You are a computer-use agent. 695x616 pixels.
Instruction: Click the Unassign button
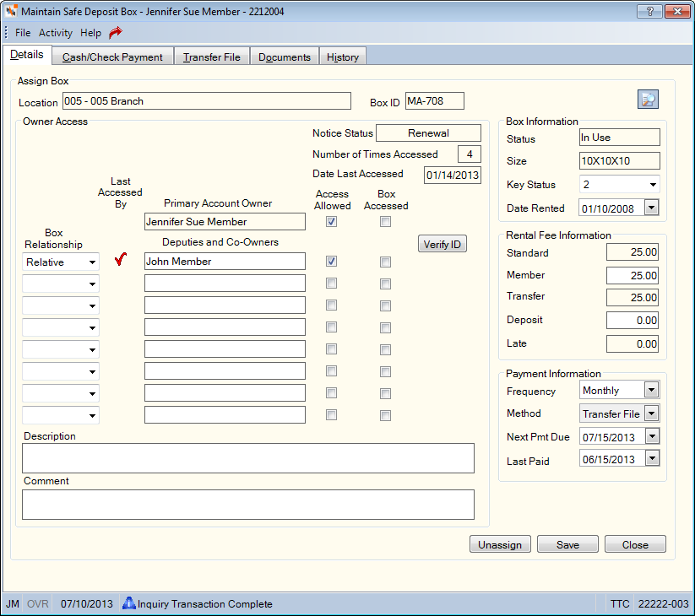click(500, 544)
